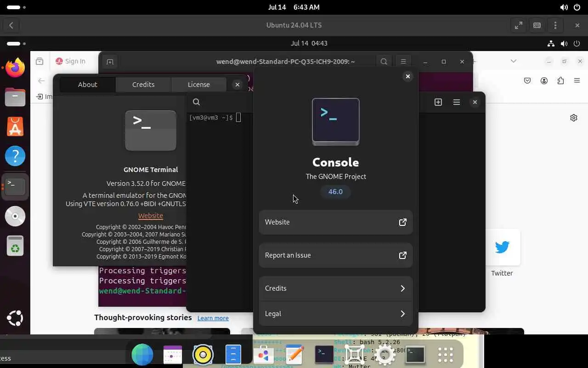
Task: Click the Firefox new tab page settings gear
Action: tap(574, 118)
